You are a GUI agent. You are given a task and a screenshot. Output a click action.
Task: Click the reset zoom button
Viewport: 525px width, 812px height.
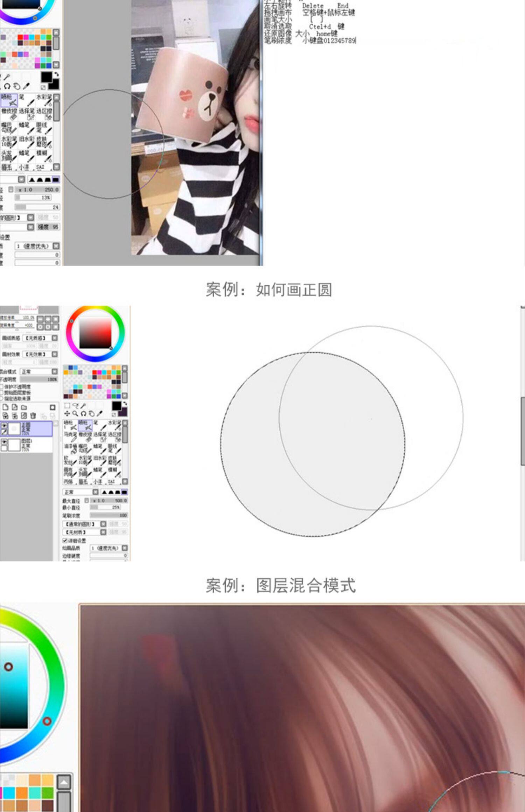56,319
